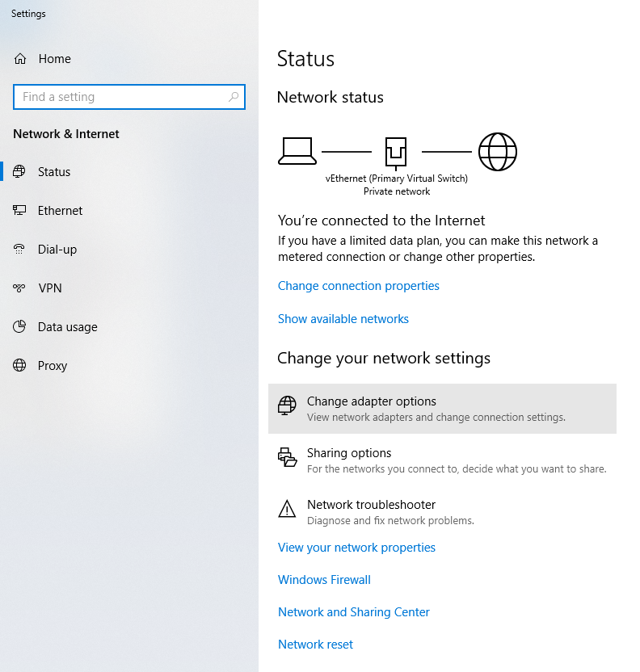
Task: Click the magnifier search icon
Action: click(234, 97)
